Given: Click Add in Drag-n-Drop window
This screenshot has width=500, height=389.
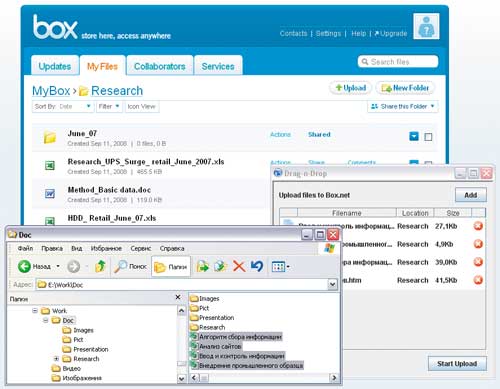Looking at the screenshot, I should (471, 195).
